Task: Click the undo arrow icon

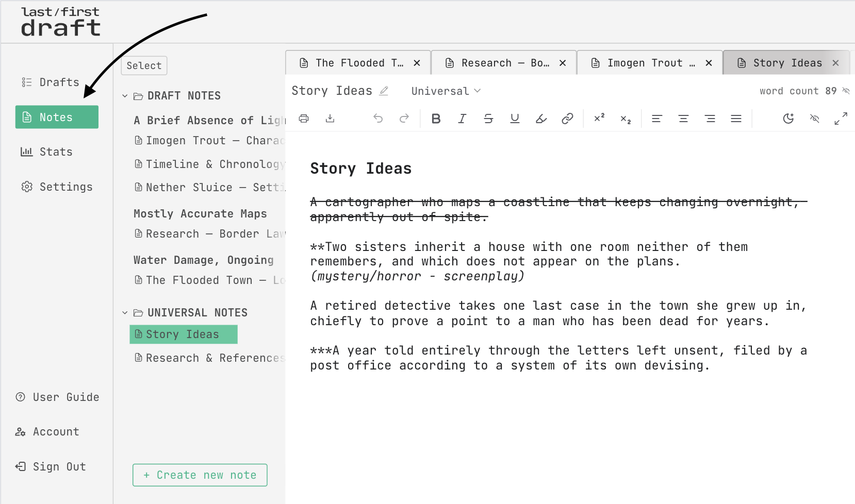Action: point(378,119)
